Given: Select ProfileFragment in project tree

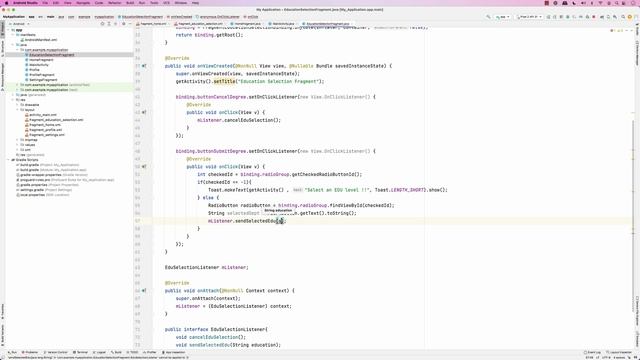Looking at the screenshot, I should click(x=42, y=75).
